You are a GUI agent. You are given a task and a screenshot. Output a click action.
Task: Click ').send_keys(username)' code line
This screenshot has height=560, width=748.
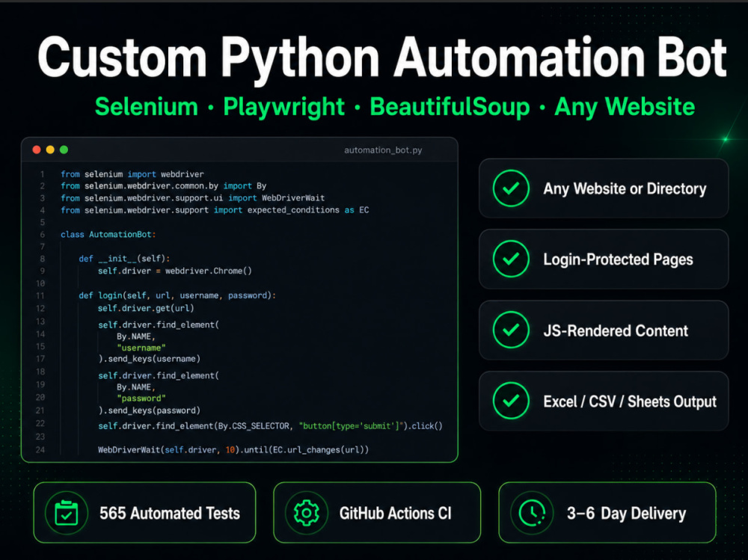click(x=150, y=359)
